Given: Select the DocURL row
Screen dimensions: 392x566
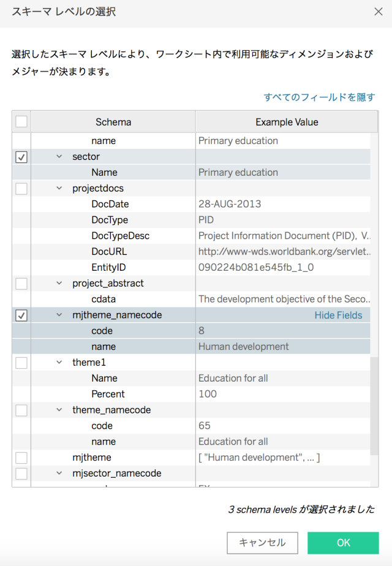Looking at the screenshot, I should point(191,252).
